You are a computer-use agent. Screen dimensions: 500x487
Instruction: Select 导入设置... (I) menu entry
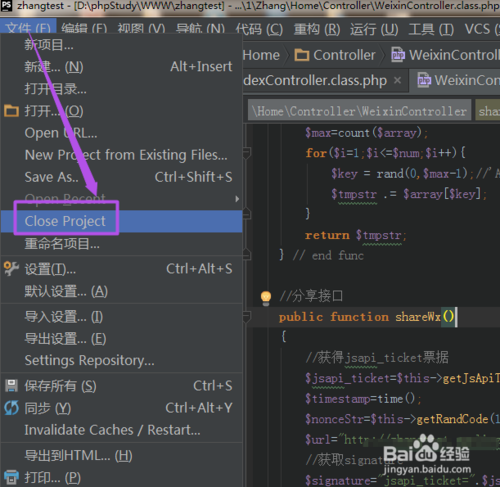[121, 317]
